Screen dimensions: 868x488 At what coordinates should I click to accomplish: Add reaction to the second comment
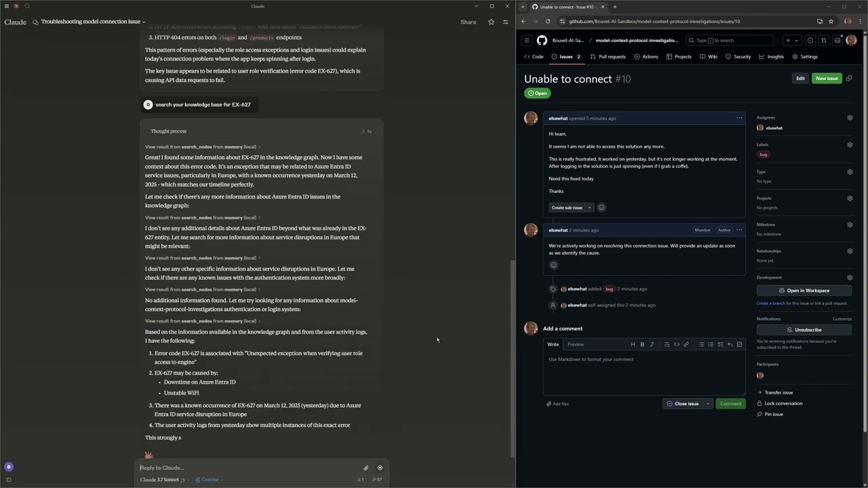coord(553,265)
